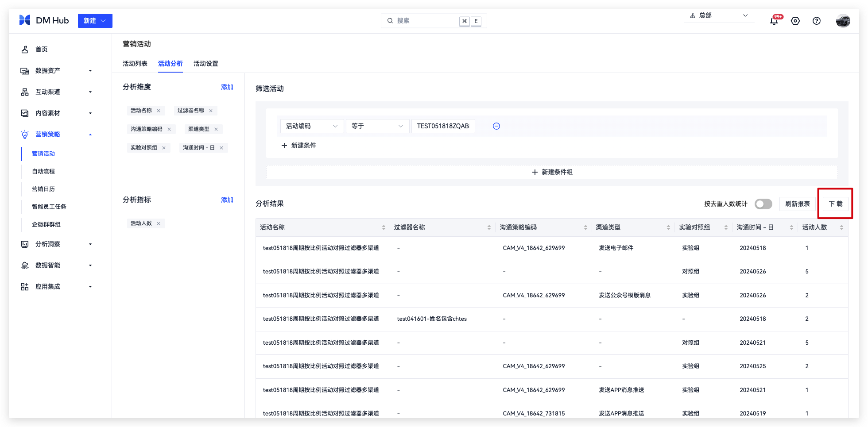Screen dimensions: 868x427
Task: Select the 活动分析 tab
Action: pyautogui.click(x=170, y=64)
